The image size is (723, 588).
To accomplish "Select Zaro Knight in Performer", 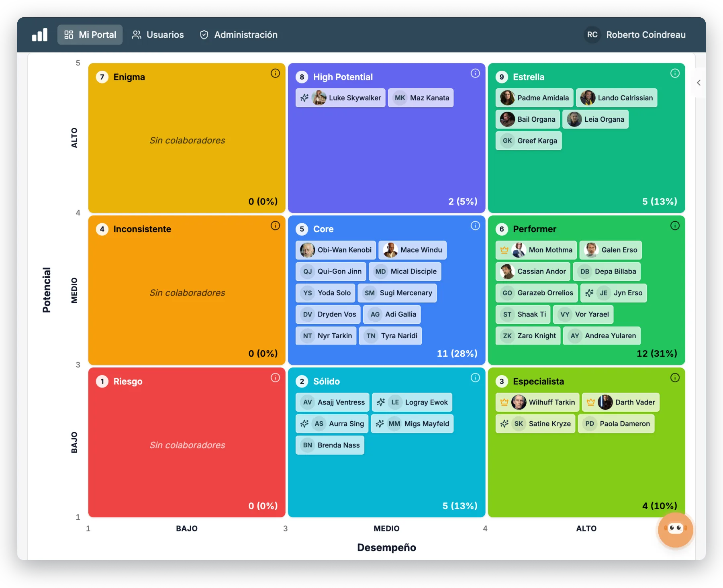I will pos(528,336).
